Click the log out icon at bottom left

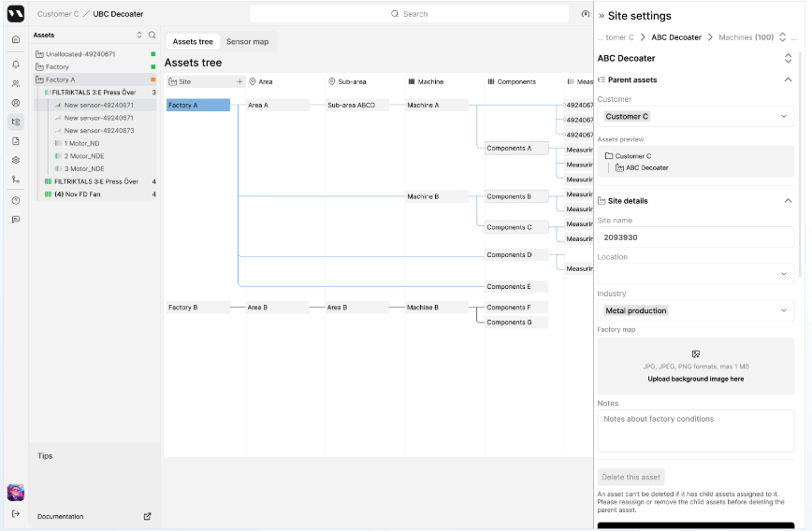point(16,514)
